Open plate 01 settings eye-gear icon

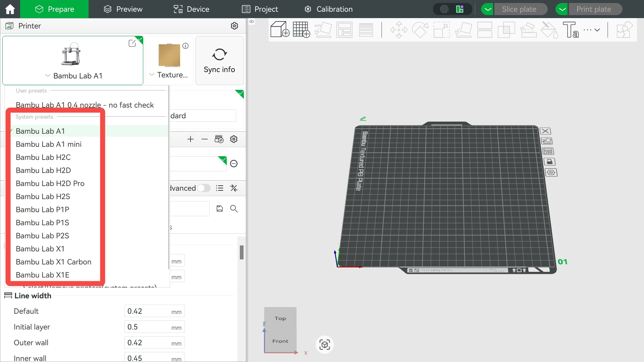(551, 173)
